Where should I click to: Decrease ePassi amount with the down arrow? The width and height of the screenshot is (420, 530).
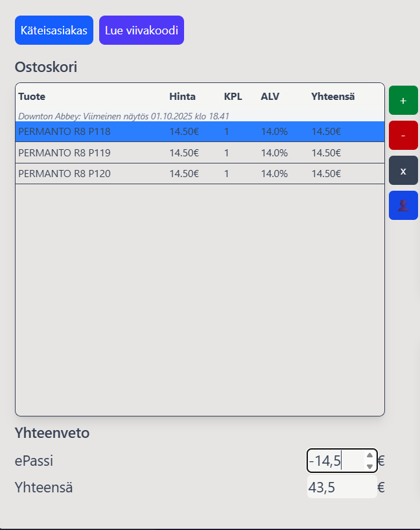point(369,466)
